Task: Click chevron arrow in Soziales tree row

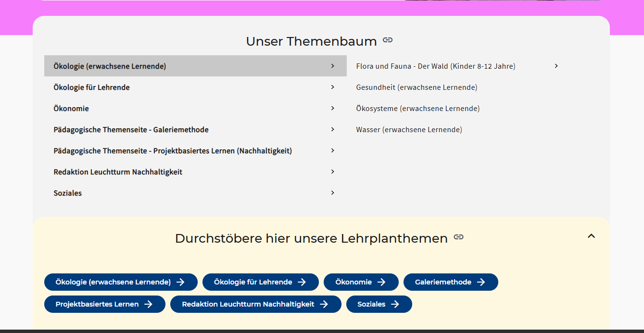Action: coord(332,193)
